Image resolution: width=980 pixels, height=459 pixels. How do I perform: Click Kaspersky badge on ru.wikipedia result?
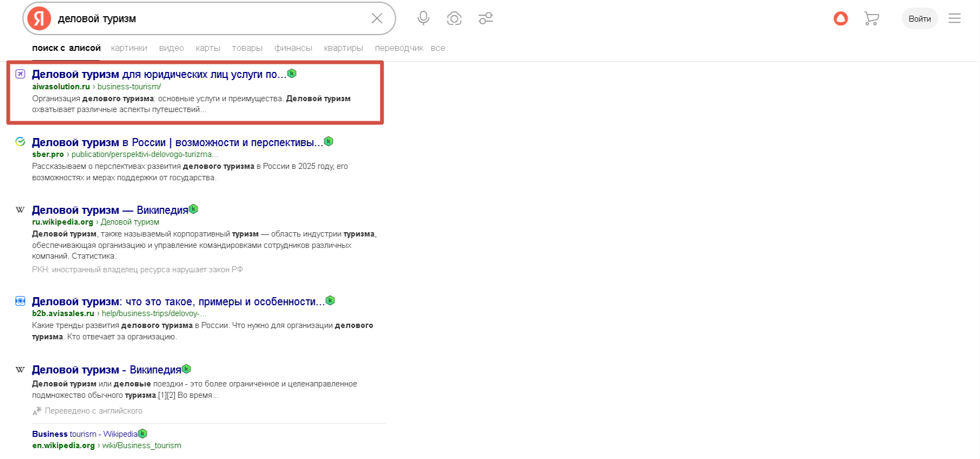pyautogui.click(x=194, y=209)
